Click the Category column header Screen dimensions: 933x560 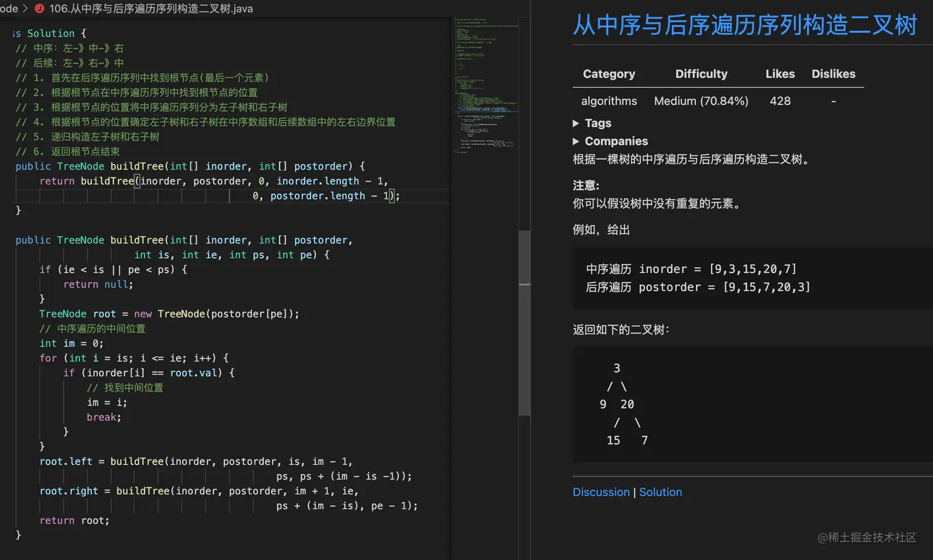(609, 74)
